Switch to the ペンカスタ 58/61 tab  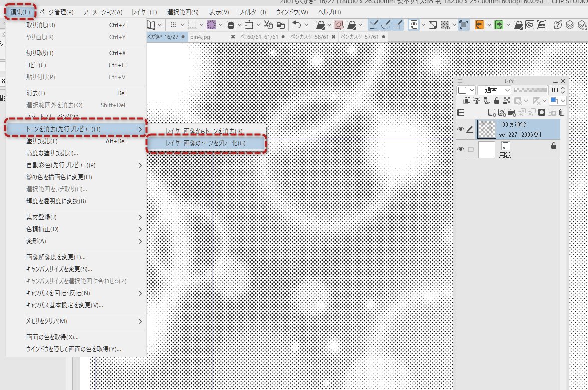click(310, 37)
